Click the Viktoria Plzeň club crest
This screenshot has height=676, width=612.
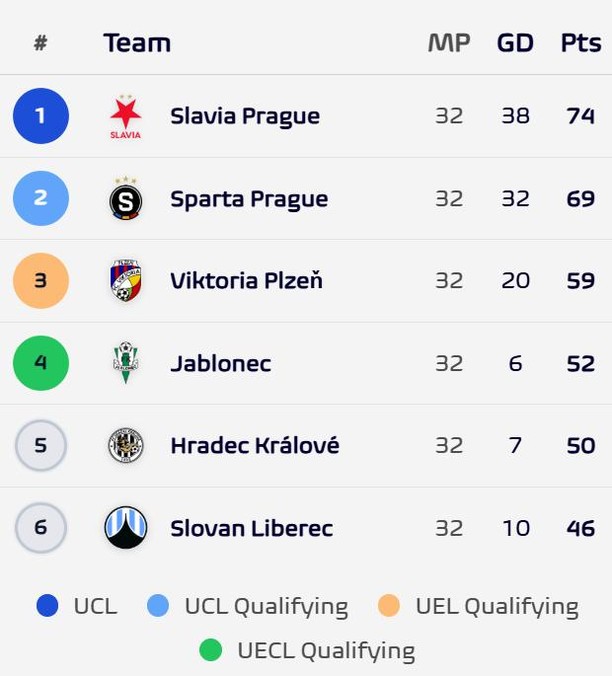pyautogui.click(x=125, y=280)
